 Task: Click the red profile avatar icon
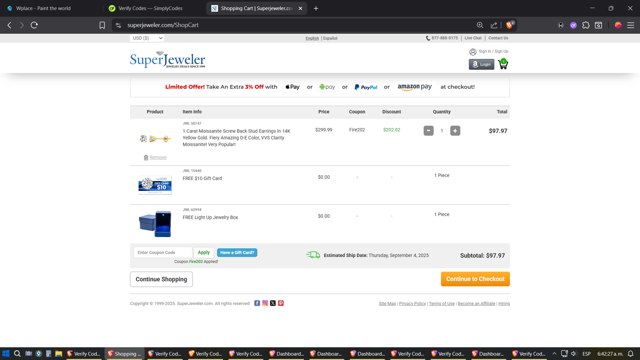pyautogui.click(x=618, y=25)
